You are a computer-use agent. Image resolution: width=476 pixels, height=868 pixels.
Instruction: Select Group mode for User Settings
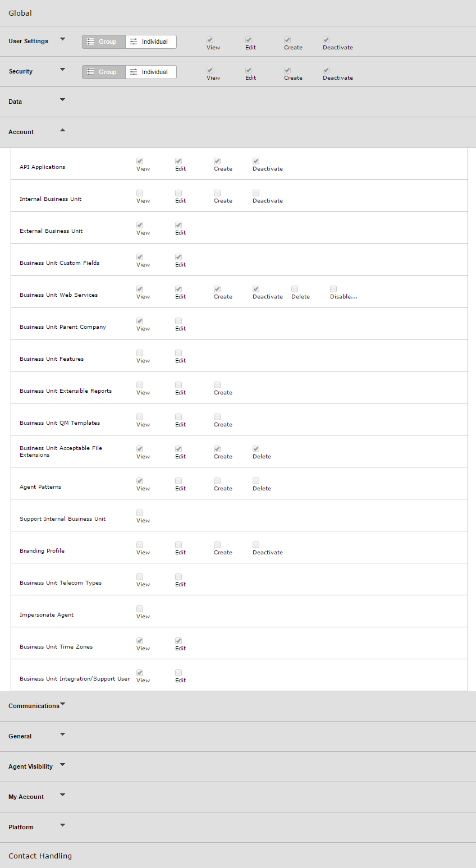tap(103, 42)
